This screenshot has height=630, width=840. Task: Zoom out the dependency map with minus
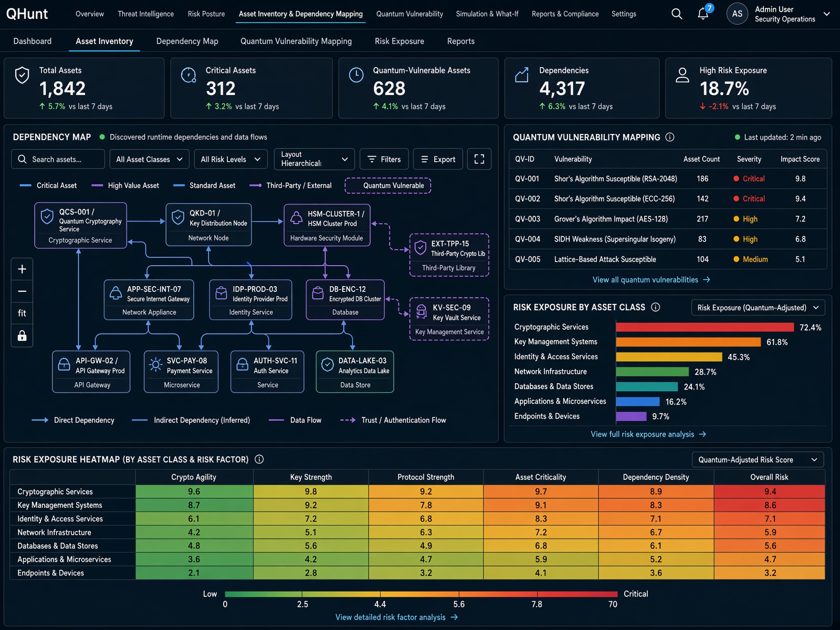[22, 291]
